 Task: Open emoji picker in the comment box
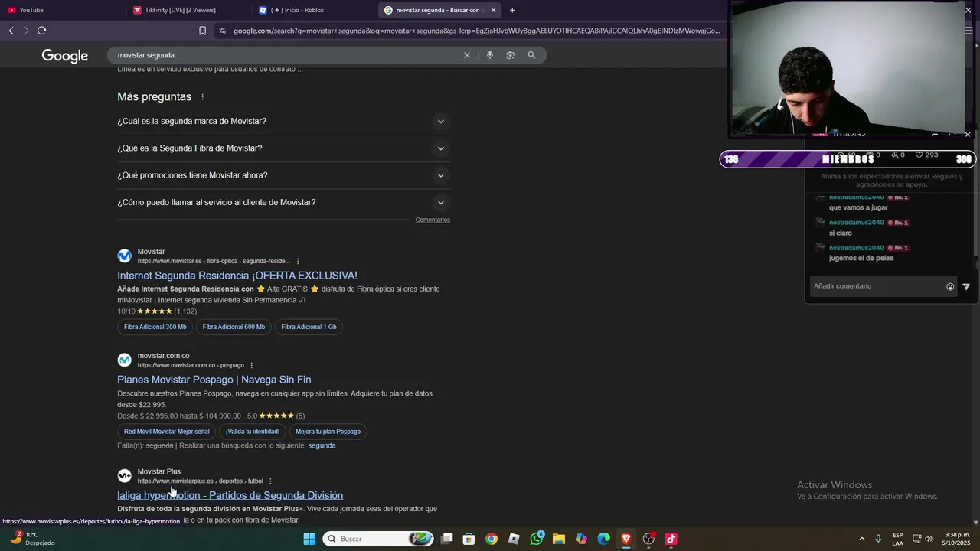tap(950, 286)
